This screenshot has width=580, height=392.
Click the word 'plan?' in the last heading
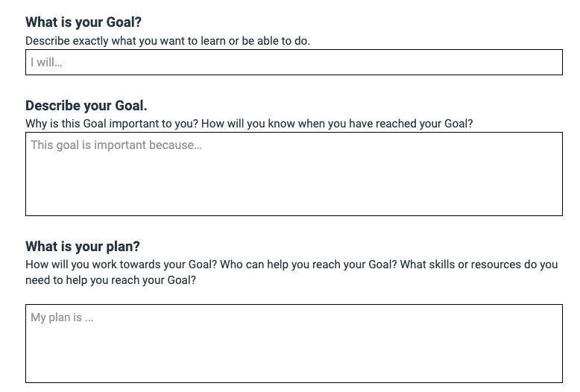(x=122, y=247)
